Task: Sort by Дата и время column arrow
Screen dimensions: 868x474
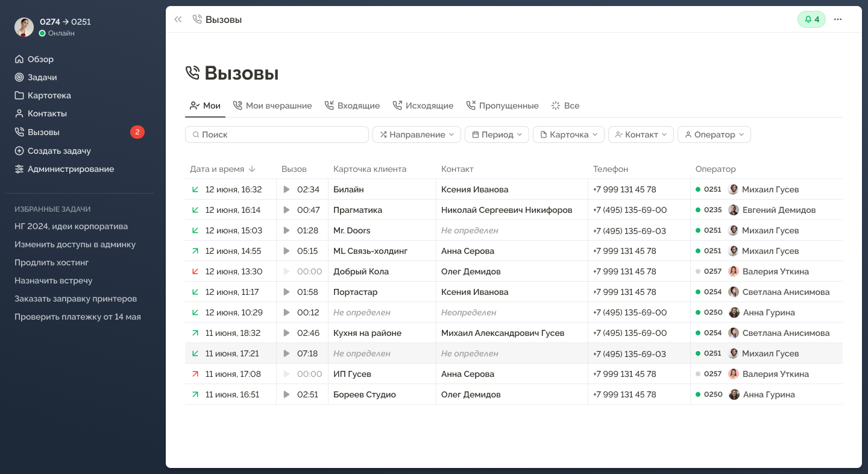Action: pos(252,169)
